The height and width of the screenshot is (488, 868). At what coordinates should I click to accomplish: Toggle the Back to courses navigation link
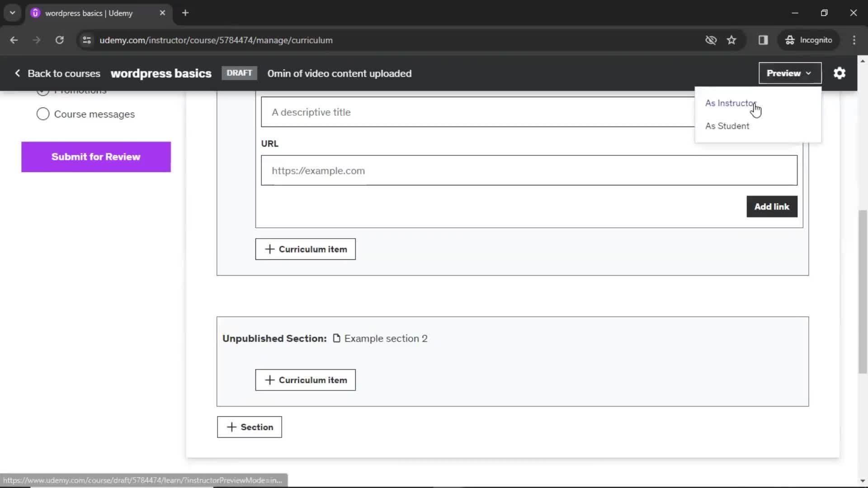click(57, 73)
